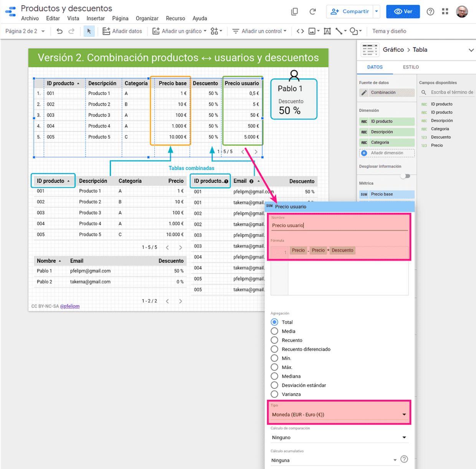Open the Recurso menu
This screenshot has height=469, width=476.
[175, 18]
